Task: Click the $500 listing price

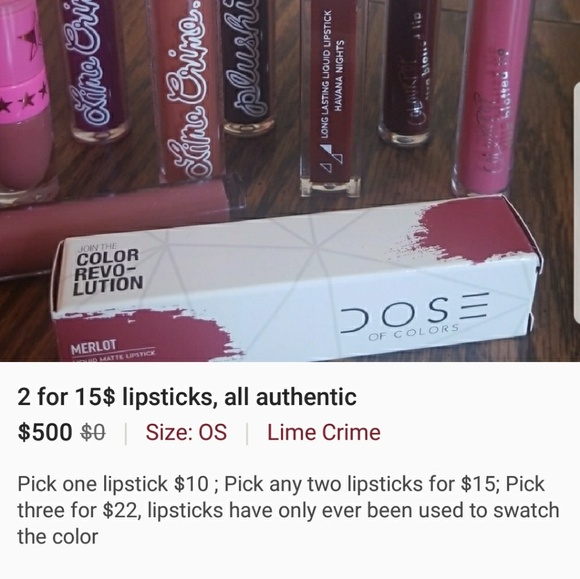Action: tap(45, 432)
